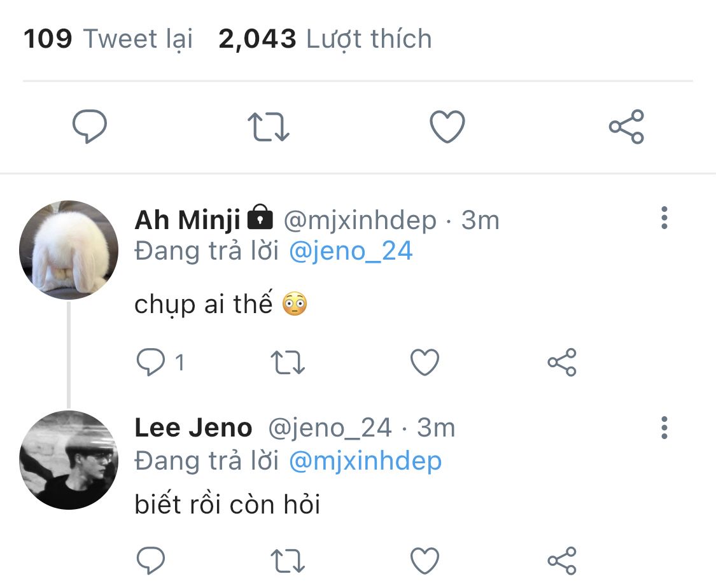Open Ah Minji's rabbit profile picture
The width and height of the screenshot is (716, 588).
(69, 250)
